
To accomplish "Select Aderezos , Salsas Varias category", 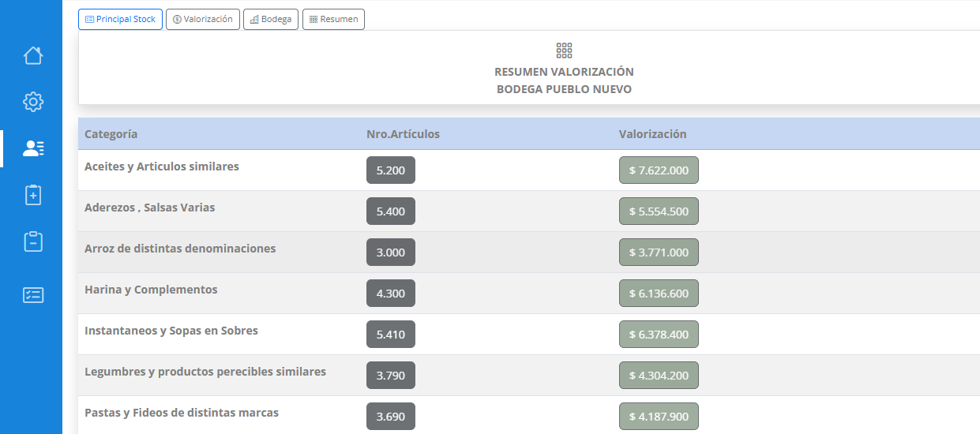I will (150, 208).
